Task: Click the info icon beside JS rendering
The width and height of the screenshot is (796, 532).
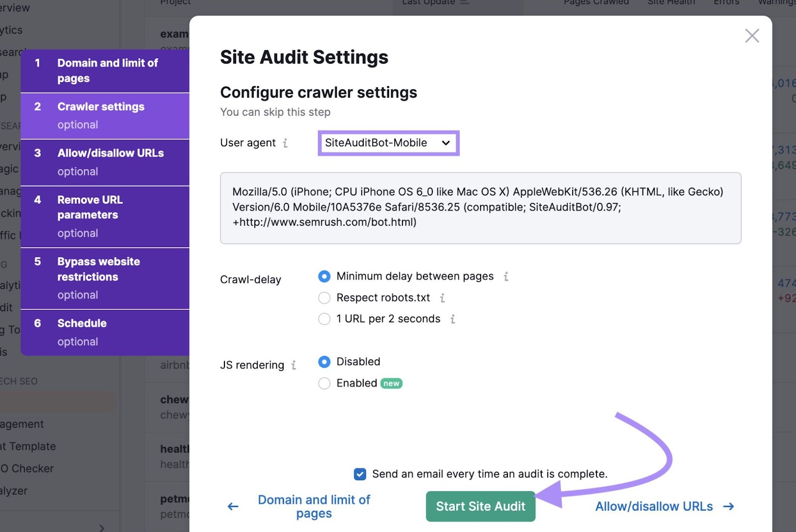Action: pyautogui.click(x=295, y=365)
